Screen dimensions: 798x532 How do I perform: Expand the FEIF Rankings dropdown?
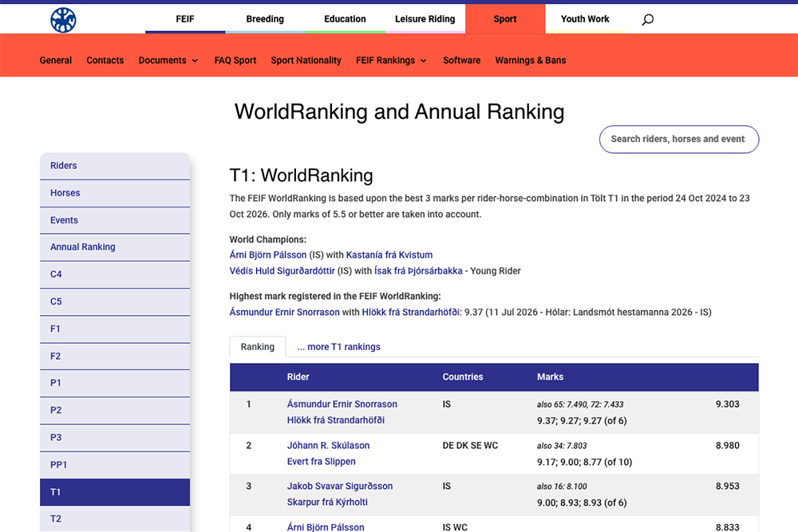[391, 61]
